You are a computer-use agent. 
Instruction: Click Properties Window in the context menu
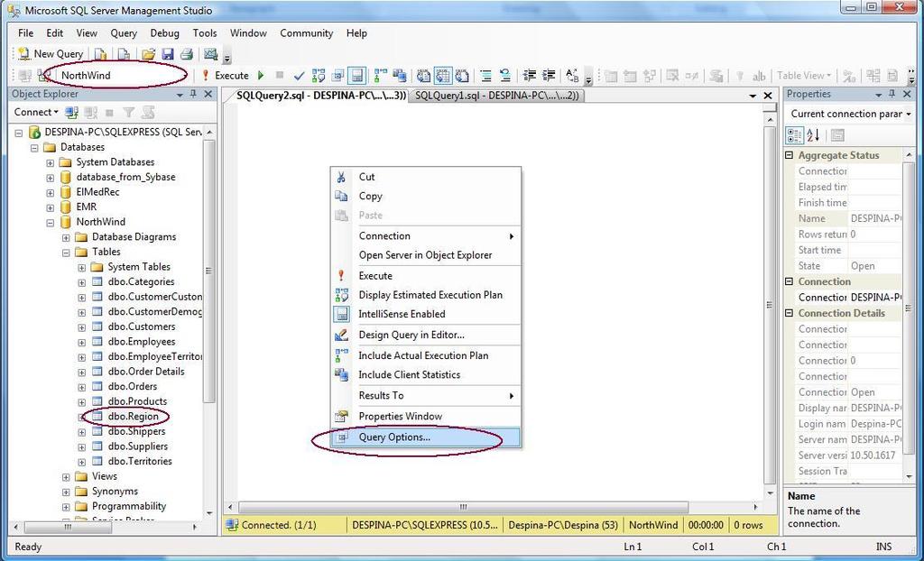tap(426, 416)
